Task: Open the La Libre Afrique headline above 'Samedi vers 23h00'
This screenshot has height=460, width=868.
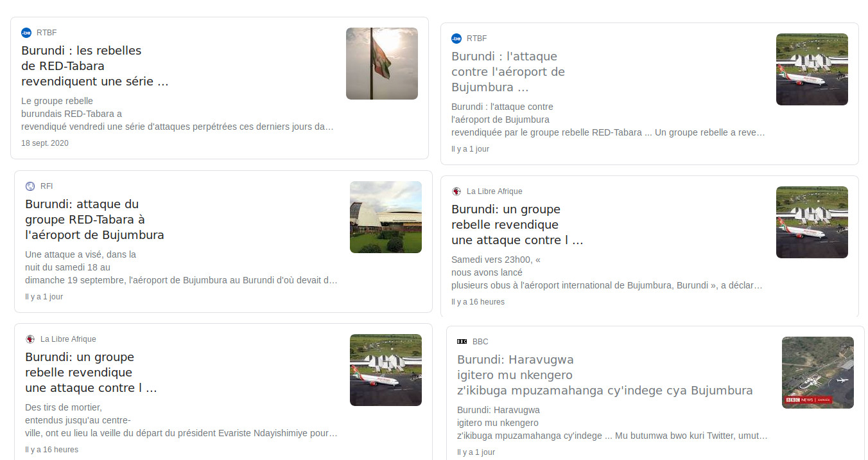Action: click(x=517, y=225)
